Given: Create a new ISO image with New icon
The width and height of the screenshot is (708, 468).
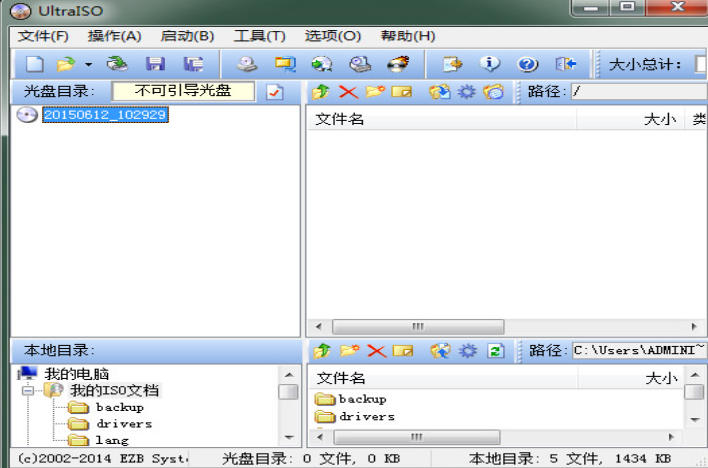Looking at the screenshot, I should [35, 64].
